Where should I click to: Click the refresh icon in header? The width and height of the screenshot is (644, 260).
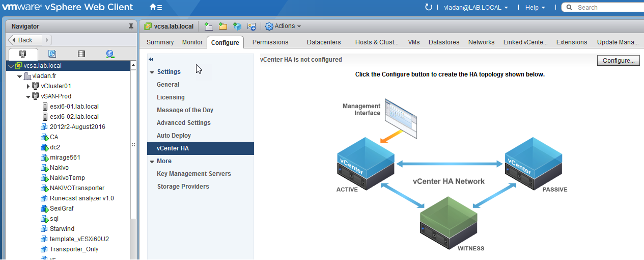point(428,7)
